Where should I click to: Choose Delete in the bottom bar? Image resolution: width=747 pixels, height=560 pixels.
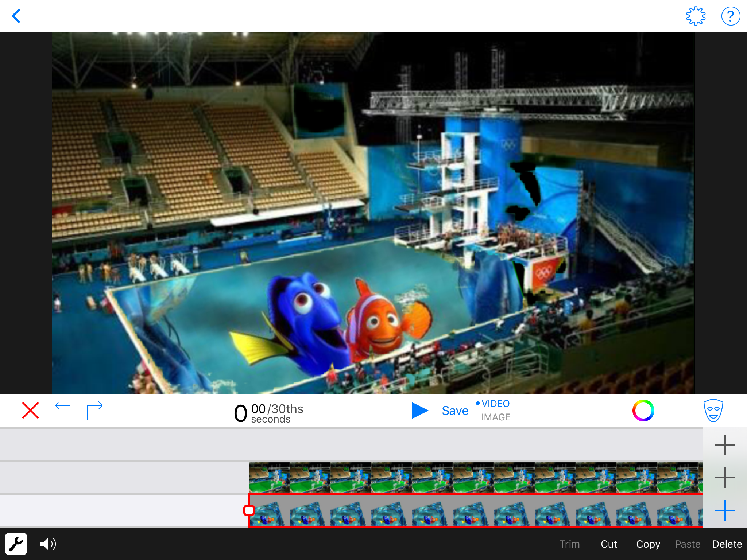pos(727,544)
